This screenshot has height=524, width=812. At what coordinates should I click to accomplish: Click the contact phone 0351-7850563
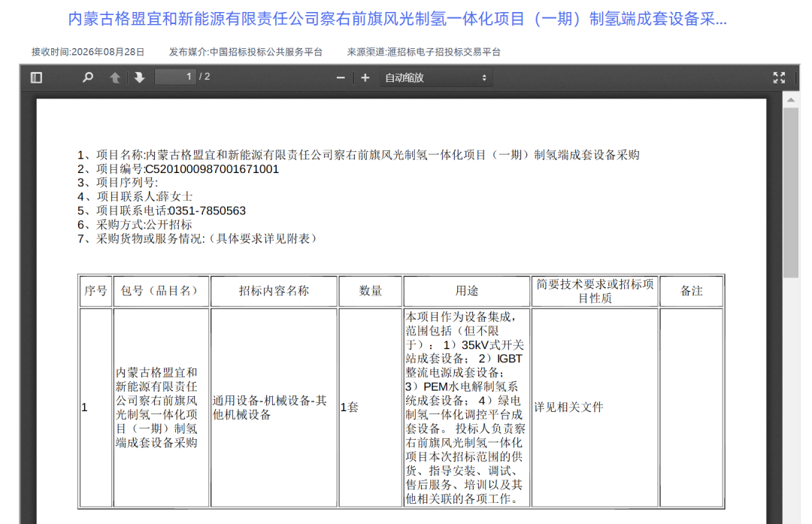(208, 211)
